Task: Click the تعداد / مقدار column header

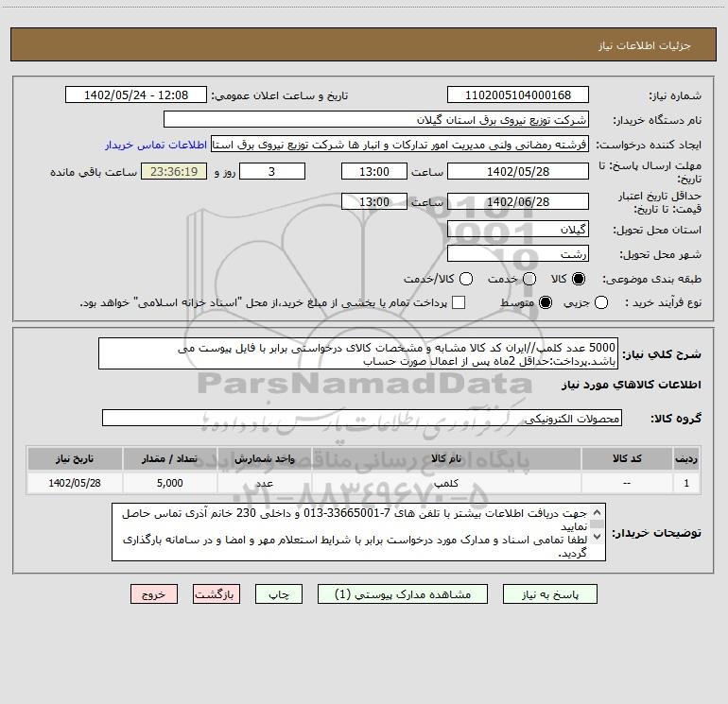Action: 169,458
